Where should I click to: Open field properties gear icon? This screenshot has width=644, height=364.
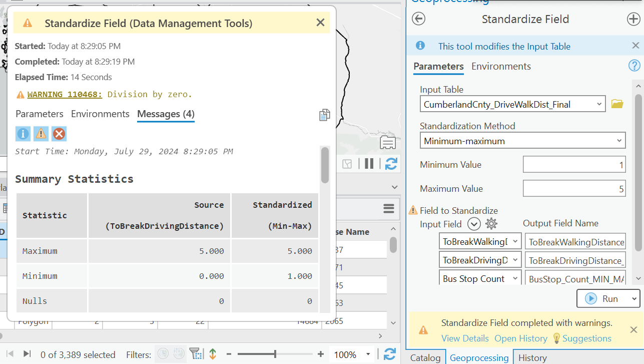click(x=491, y=224)
